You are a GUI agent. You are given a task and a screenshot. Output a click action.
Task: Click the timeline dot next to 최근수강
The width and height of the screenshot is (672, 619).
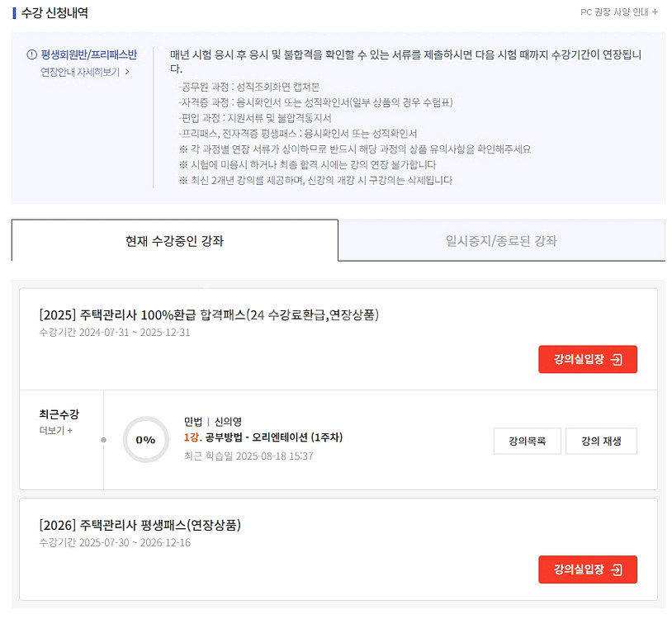click(103, 440)
